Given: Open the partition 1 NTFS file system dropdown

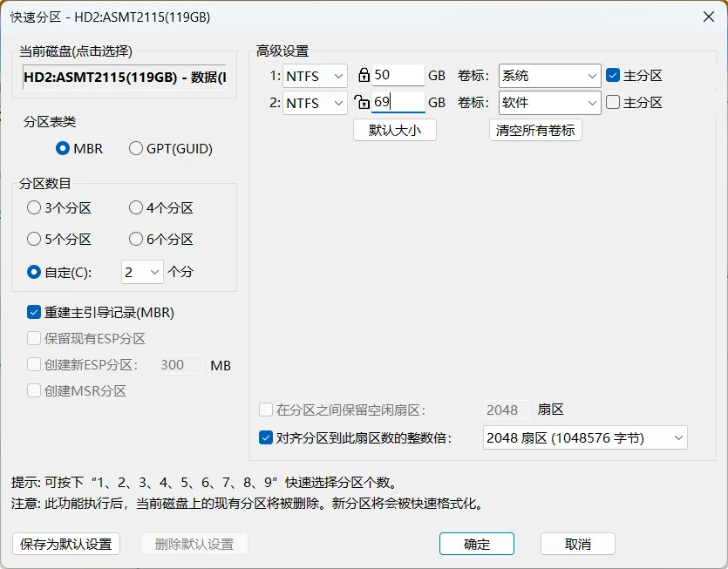Looking at the screenshot, I should click(x=315, y=76).
